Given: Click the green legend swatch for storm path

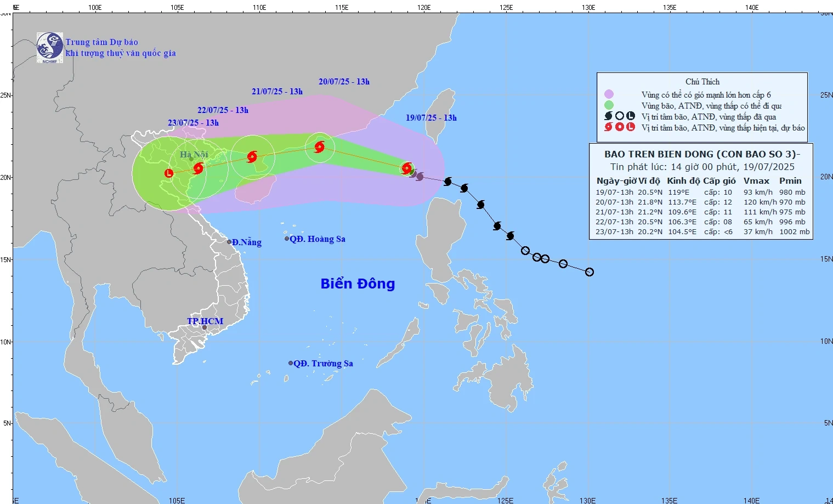Looking at the screenshot, I should point(609,105).
